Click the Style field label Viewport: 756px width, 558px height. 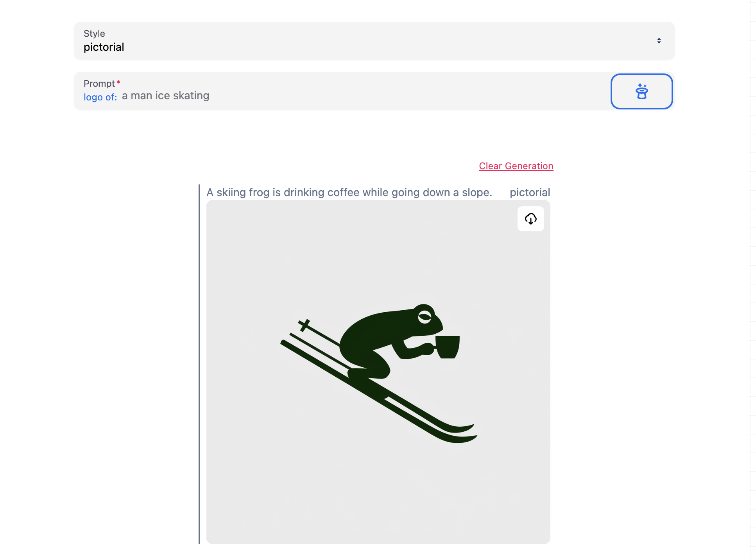[x=94, y=34]
